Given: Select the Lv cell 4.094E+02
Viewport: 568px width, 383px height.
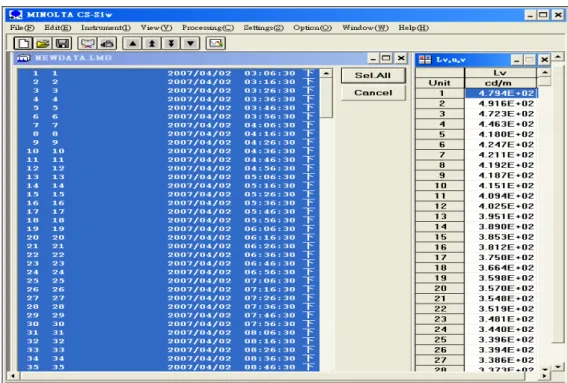Looking at the screenshot, I should tap(501, 196).
